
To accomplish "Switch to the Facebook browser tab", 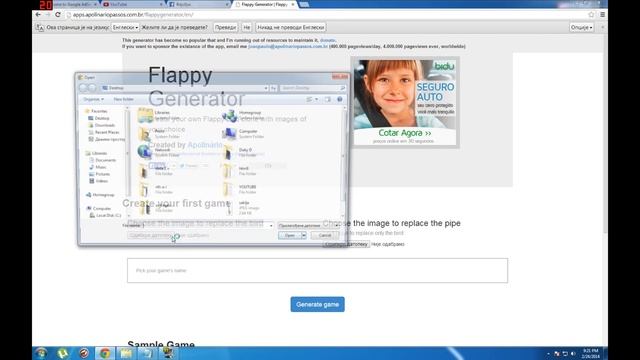I will tap(199, 4).
